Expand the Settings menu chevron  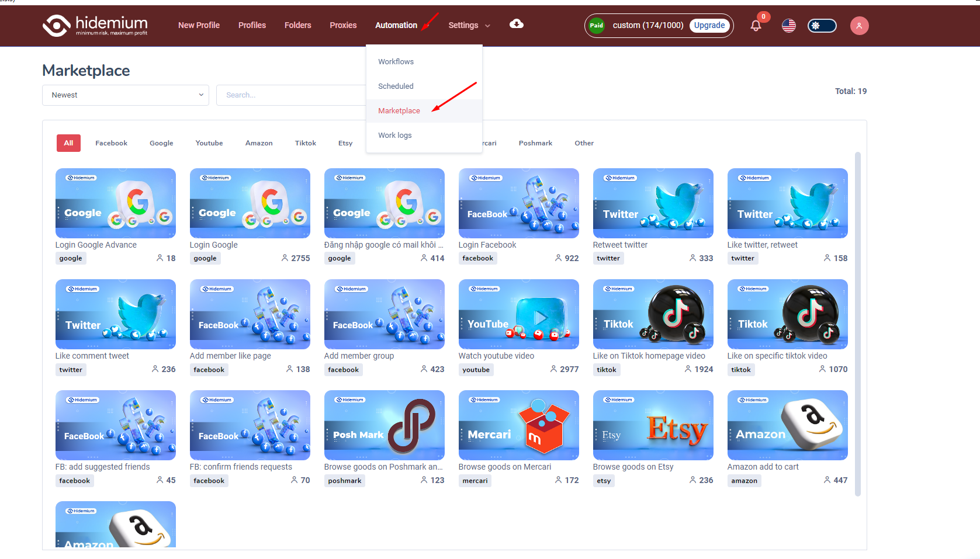pyautogui.click(x=487, y=26)
